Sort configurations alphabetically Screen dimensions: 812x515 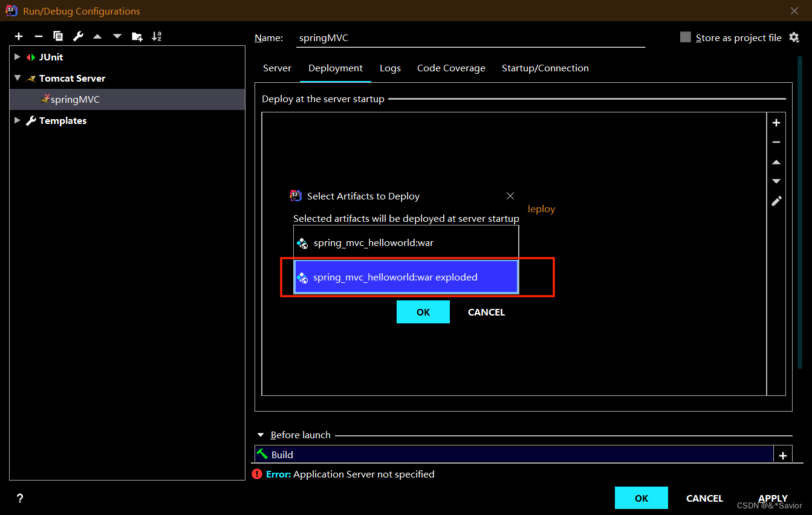[x=157, y=36]
